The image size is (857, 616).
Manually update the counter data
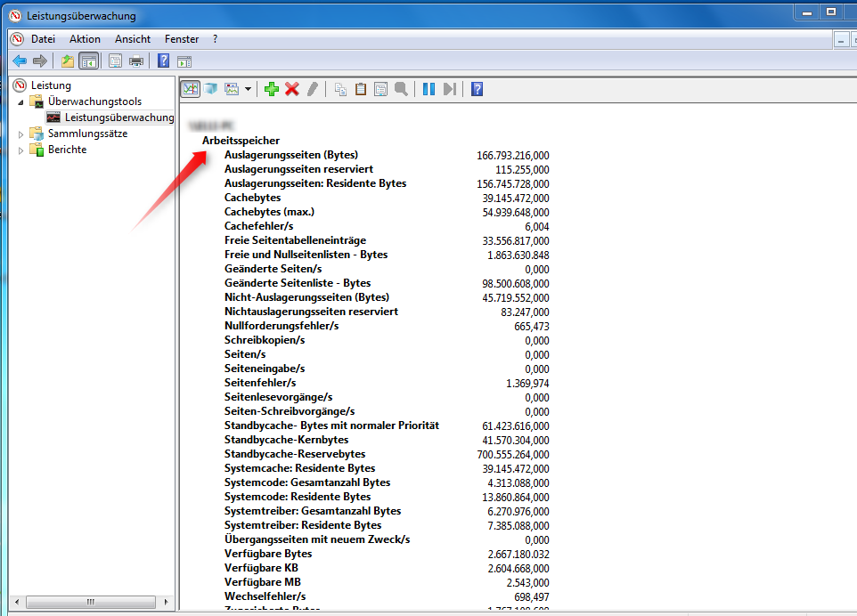(449, 88)
